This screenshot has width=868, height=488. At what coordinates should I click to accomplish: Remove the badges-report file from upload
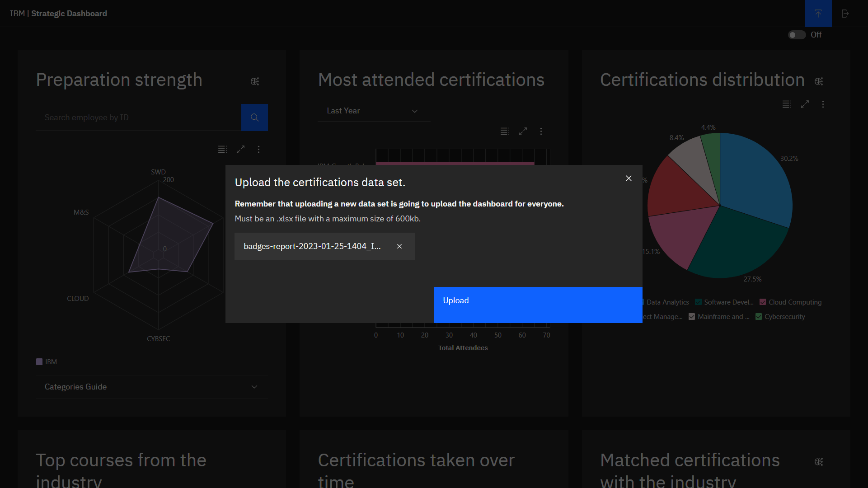(x=399, y=246)
